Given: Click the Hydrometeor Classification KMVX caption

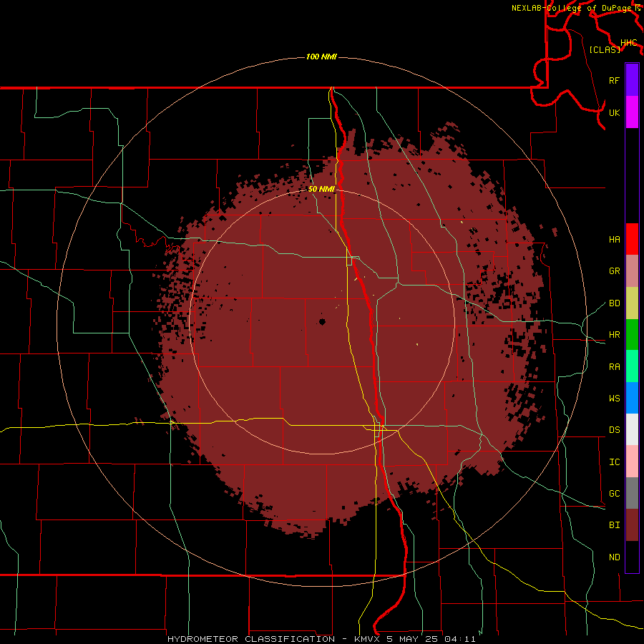Looking at the screenshot, I should coord(321,639).
